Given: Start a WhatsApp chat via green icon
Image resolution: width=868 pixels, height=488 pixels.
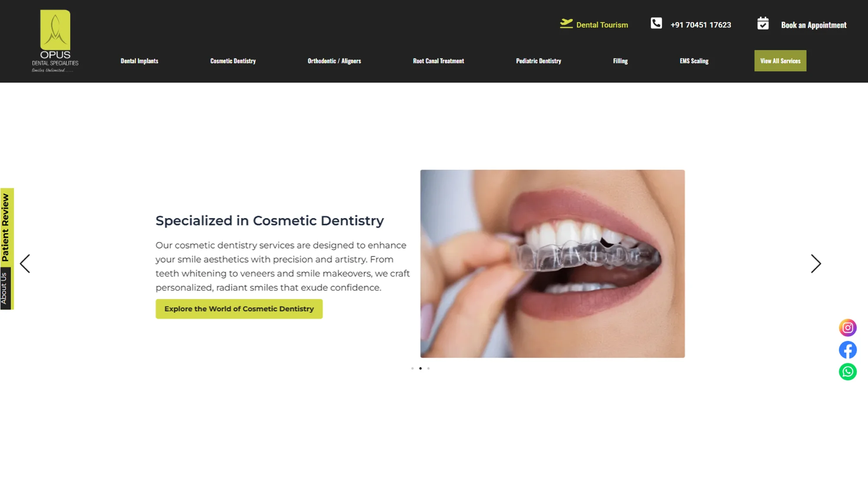Looking at the screenshot, I should click(x=848, y=372).
